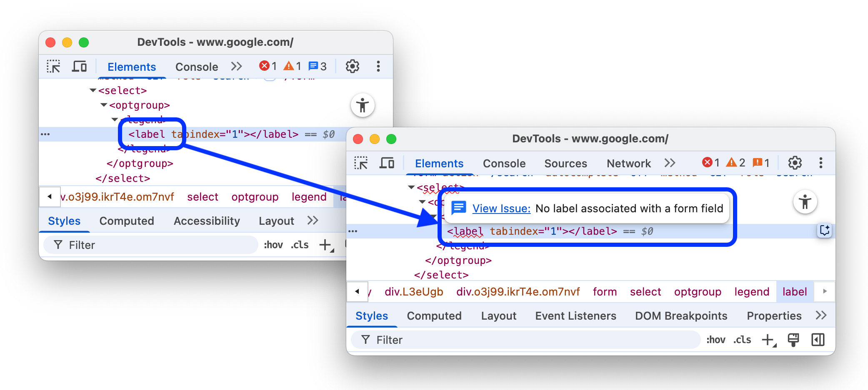Open the three-dot customize menu
868x390 pixels.
[x=821, y=163]
